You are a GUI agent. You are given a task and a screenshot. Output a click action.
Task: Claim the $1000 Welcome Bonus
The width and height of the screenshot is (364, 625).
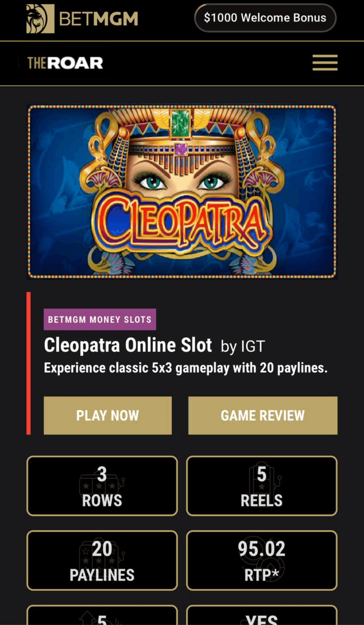pos(265,18)
